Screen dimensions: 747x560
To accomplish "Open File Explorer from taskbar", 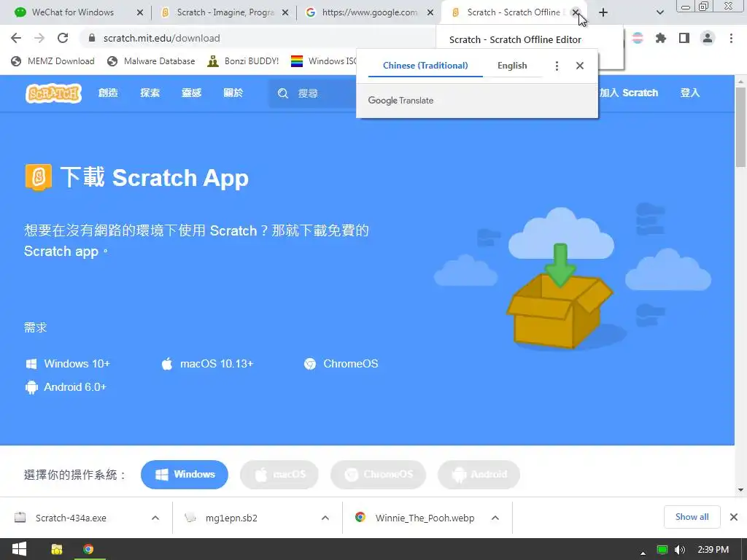I will tap(57, 549).
